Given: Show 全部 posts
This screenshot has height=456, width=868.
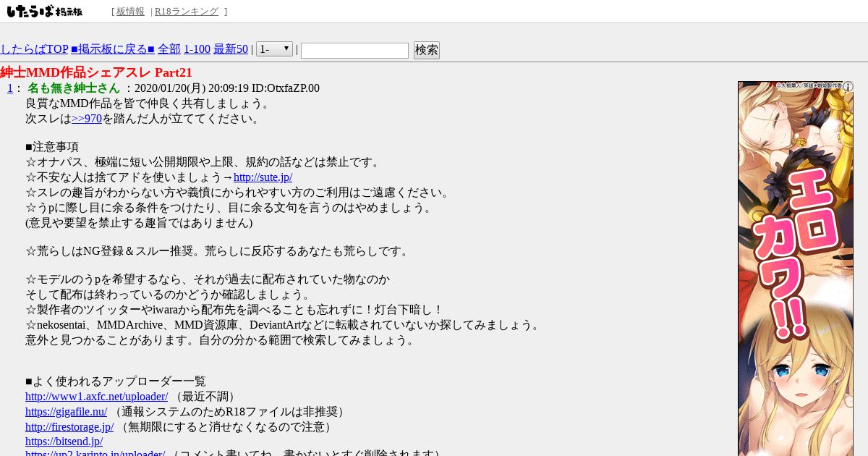Looking at the screenshot, I should pos(169,49).
